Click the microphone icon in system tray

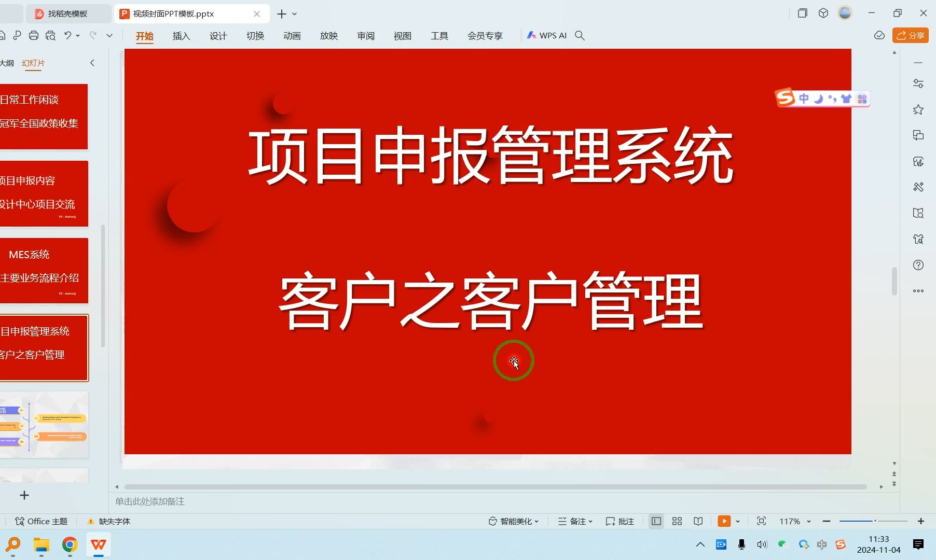pos(741,544)
